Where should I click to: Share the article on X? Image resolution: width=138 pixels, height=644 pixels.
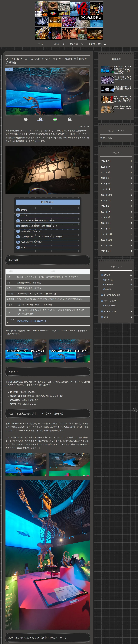[26, 119]
